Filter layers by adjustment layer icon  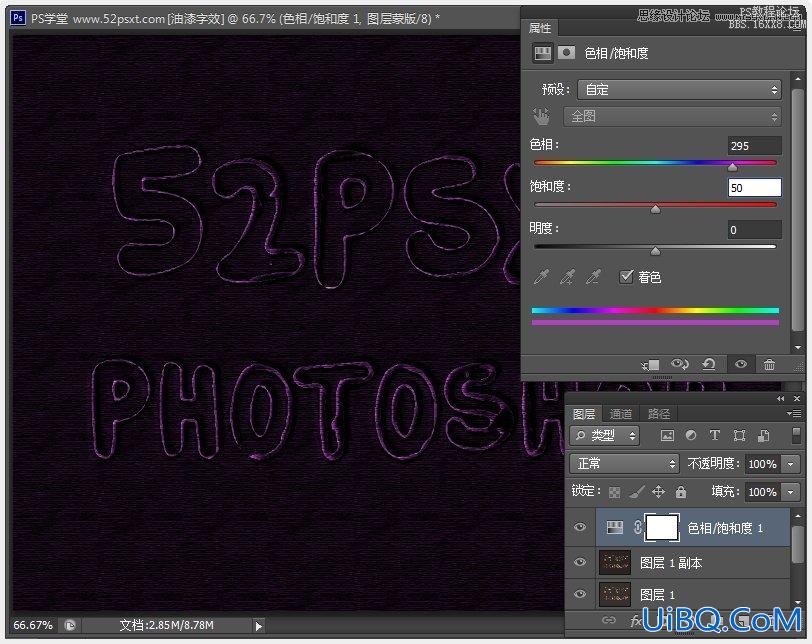[691, 435]
